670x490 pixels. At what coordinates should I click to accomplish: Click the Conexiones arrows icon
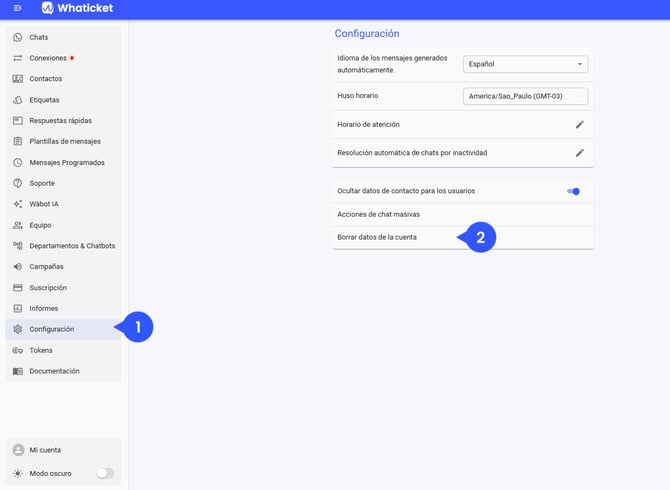[x=18, y=58]
